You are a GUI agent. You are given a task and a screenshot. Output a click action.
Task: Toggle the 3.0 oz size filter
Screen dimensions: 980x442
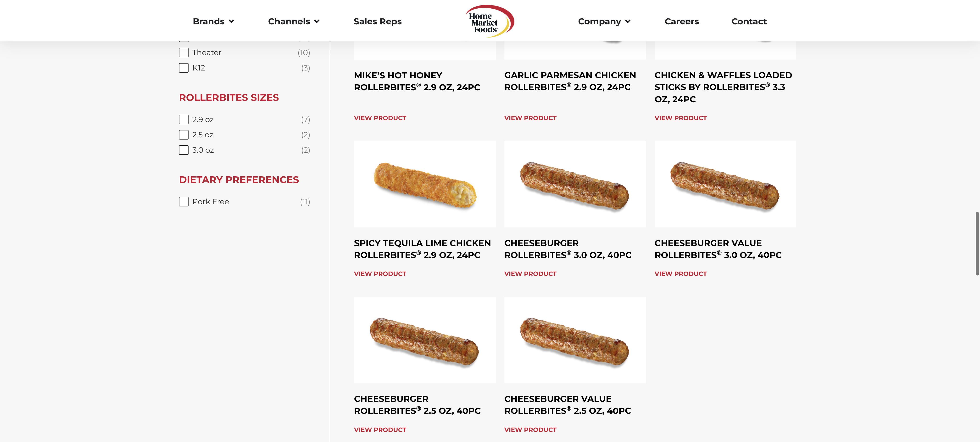point(184,150)
